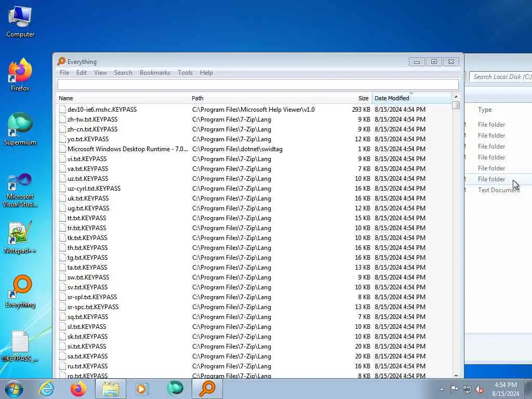Click the file icon beside uz-cyrl.txt.KEYPASS
532x399 pixels.
[62, 188]
